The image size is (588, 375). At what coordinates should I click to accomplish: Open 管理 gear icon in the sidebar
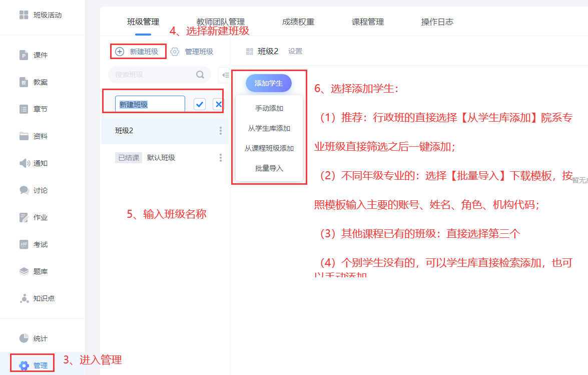click(24, 365)
